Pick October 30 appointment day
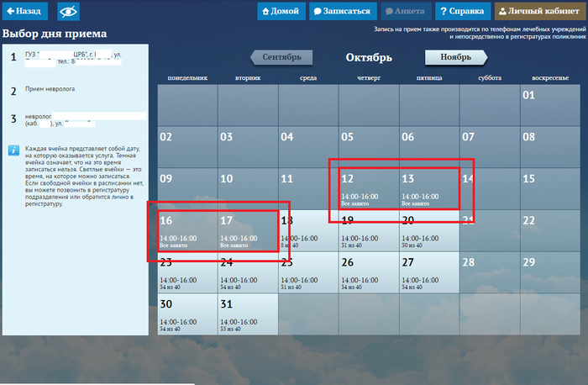Screen dimensions: 588x385 pos(186,314)
